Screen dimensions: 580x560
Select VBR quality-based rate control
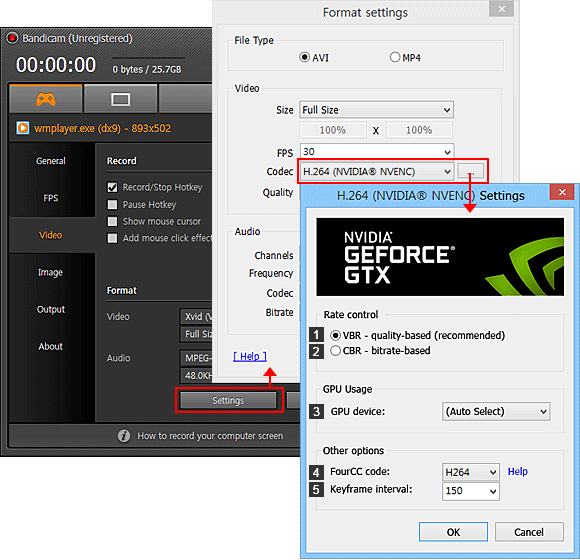coord(335,335)
